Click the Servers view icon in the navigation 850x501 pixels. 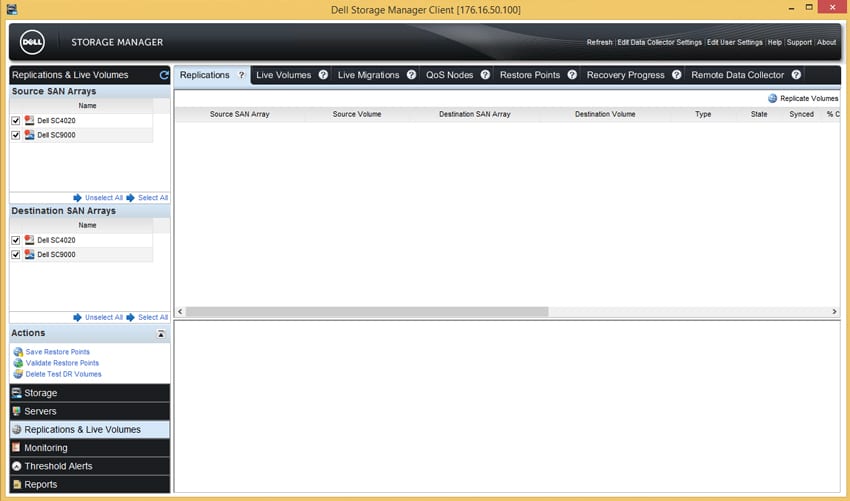click(17, 412)
